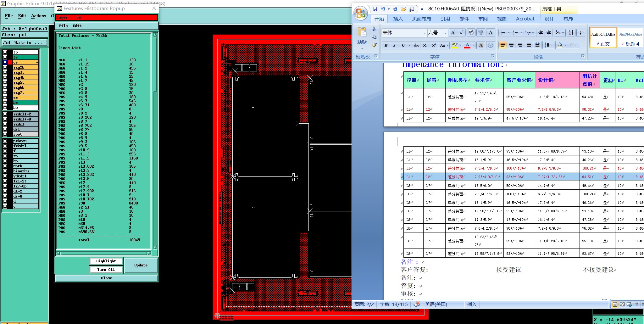644x324 pixels.
Task: Undo the last action in Word
Action: point(383,9)
